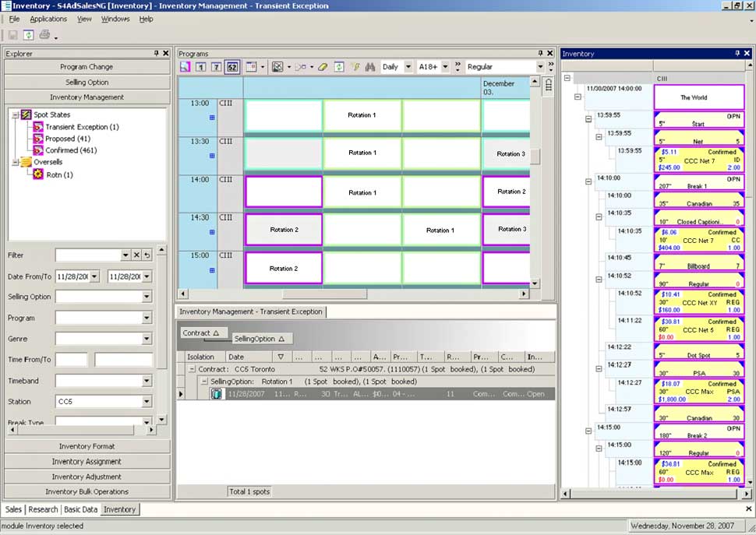Click the Inventory Assignment button
The height and width of the screenshot is (535, 756).
pos(87,462)
